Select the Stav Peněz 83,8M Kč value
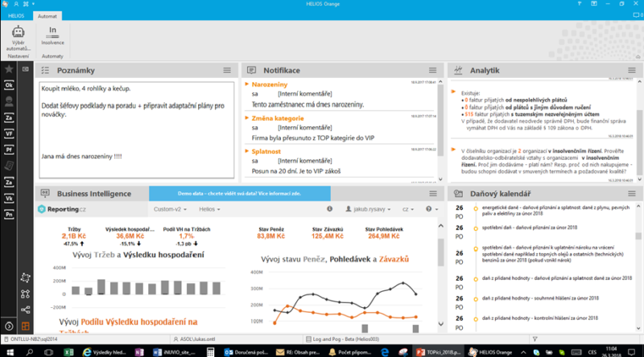 click(271, 236)
